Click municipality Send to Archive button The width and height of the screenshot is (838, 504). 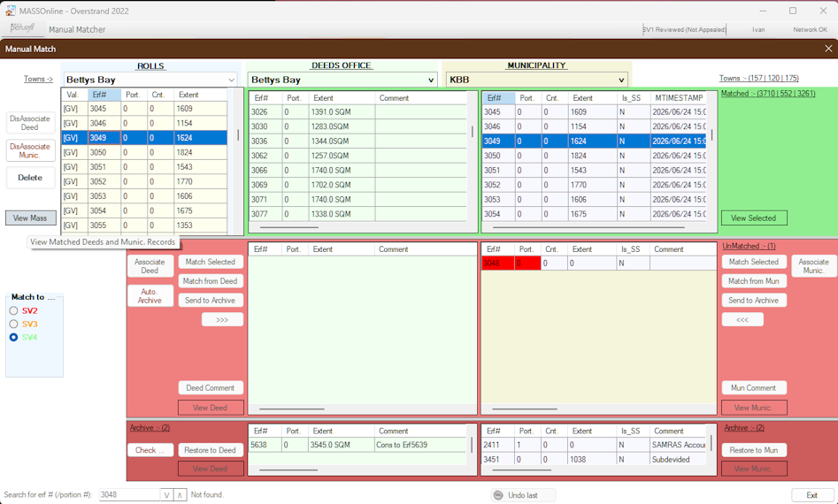754,300
